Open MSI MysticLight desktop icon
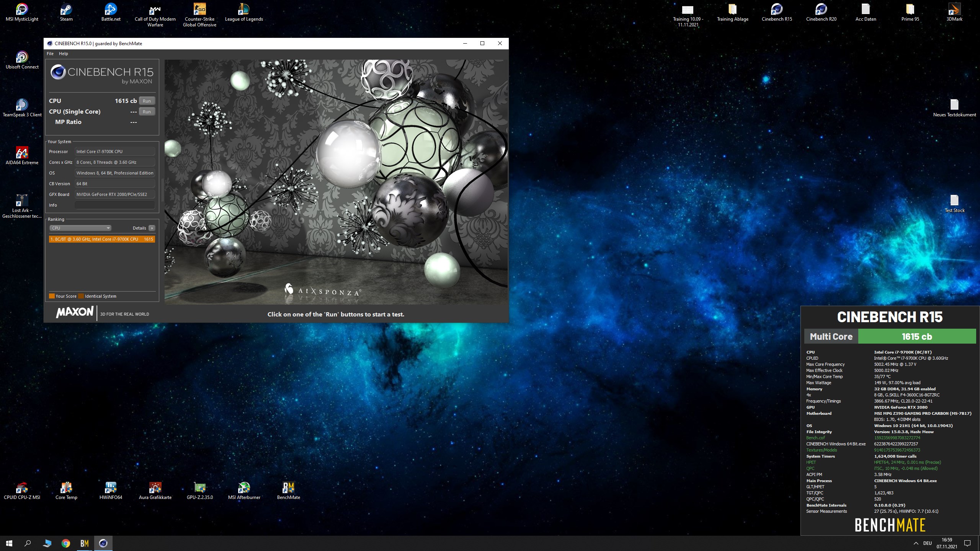 pos(22,12)
